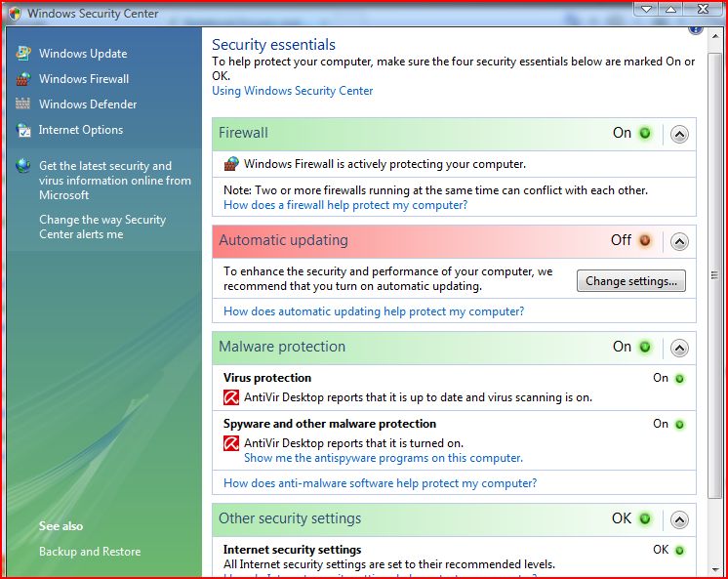Open Backup and Restore under See also
The height and width of the screenshot is (579, 728).
click(90, 552)
